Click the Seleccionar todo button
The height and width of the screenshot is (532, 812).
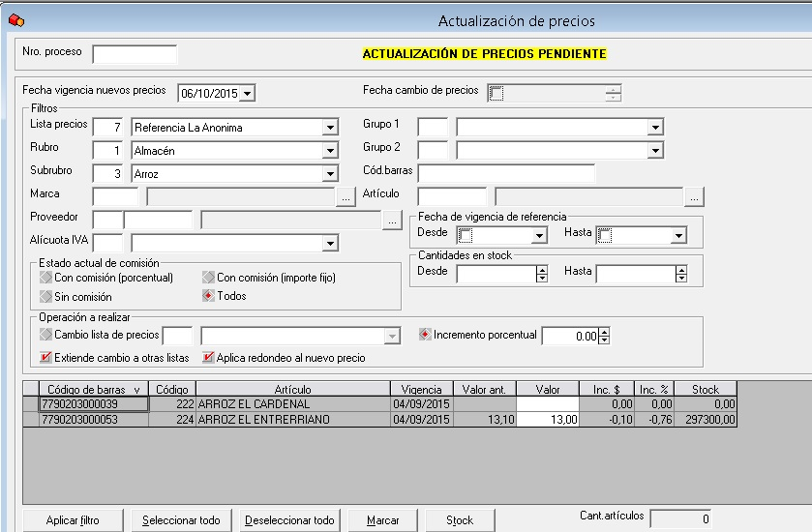[181, 520]
